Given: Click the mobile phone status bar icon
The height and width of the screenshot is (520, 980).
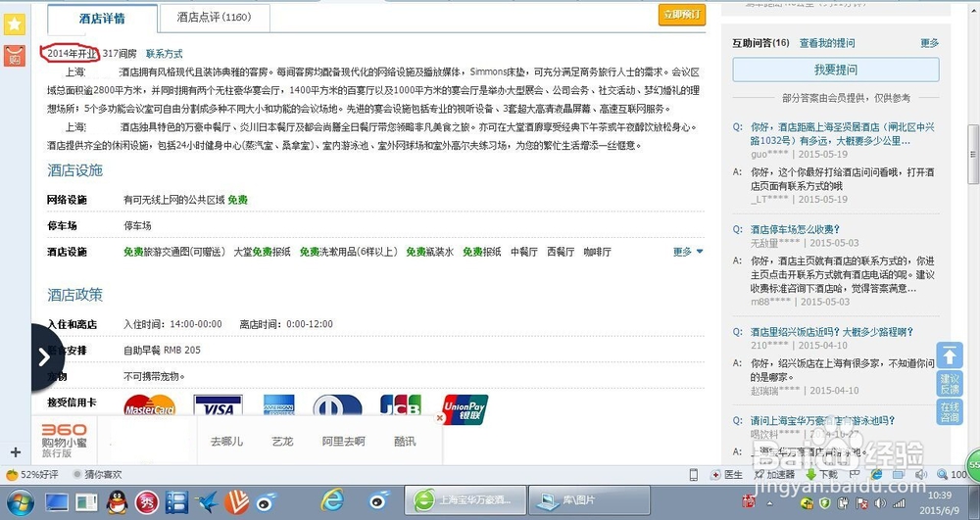Looking at the screenshot, I should (x=693, y=474).
